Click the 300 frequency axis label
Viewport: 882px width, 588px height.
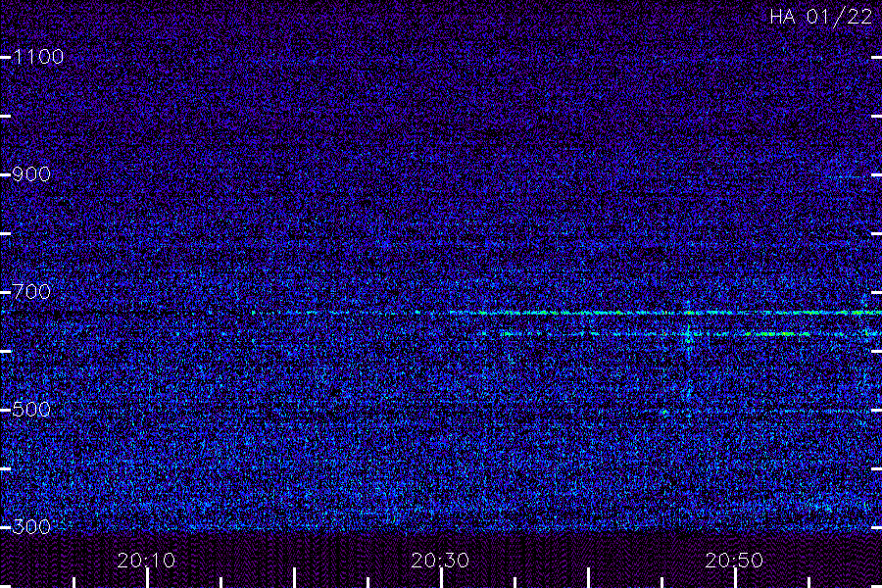coord(32,527)
